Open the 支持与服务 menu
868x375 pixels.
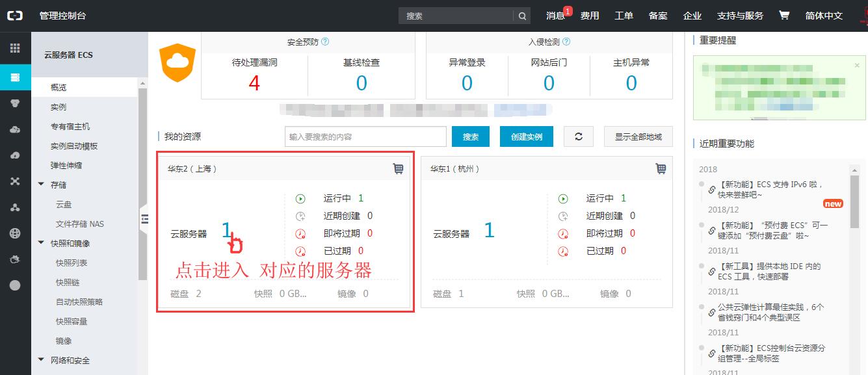(740, 16)
